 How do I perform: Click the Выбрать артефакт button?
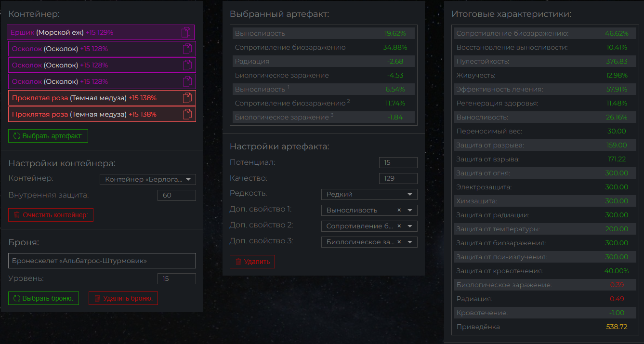click(x=48, y=136)
